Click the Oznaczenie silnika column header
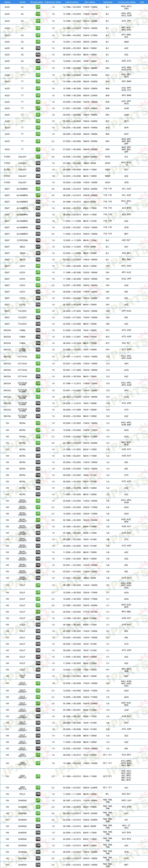Image resolution: width=148 pixels, height=868 pixels. [126, 2]
